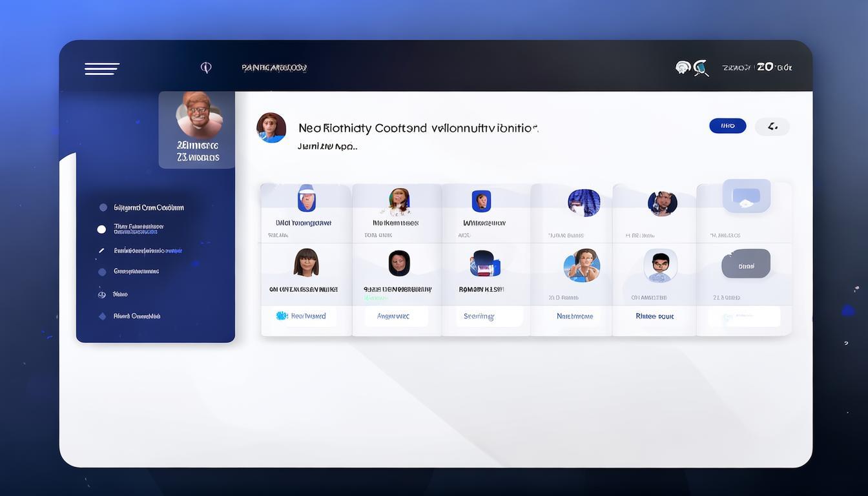Open the header menu item beside logo
Viewport: 868px width, 496px height.
point(274,68)
